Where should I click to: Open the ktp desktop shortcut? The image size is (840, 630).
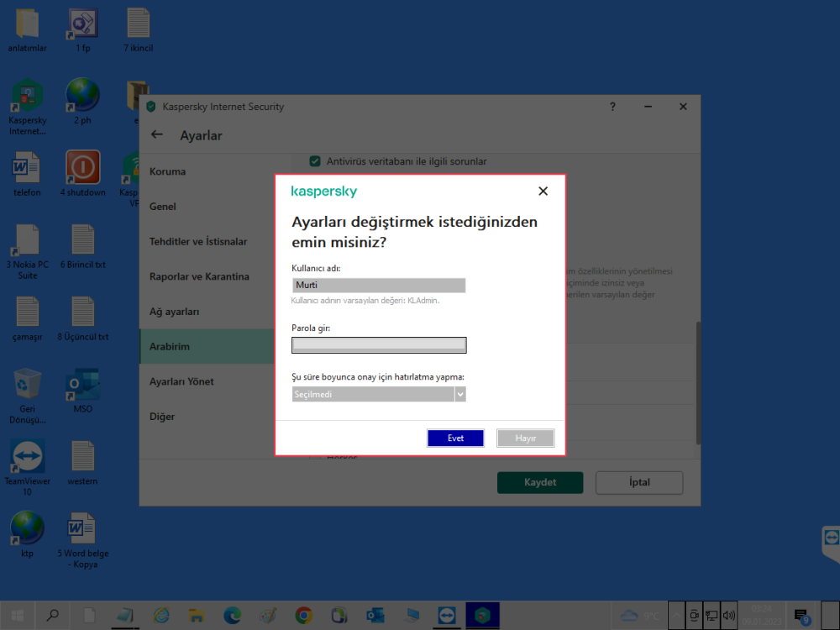click(27, 534)
